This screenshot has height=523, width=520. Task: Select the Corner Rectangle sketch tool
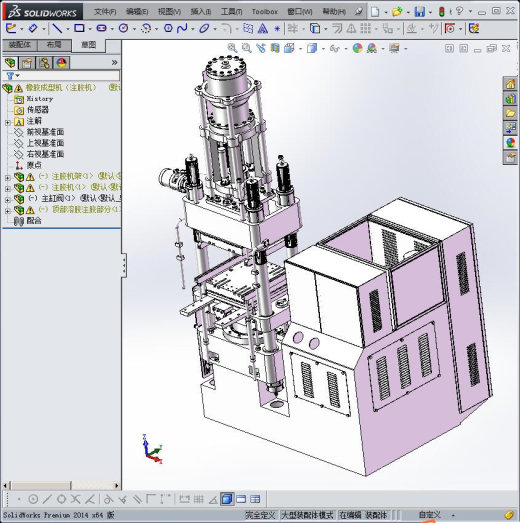coord(79,28)
